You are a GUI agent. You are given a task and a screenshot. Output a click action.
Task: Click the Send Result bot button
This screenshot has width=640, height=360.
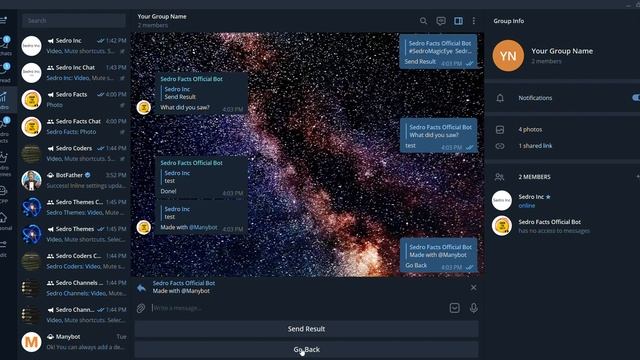pos(307,329)
